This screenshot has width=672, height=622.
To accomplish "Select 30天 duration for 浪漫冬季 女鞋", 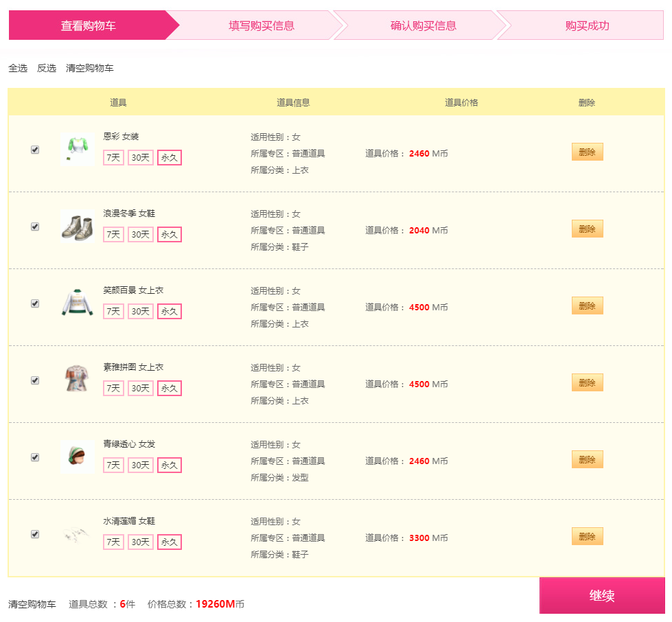I will 141,235.
